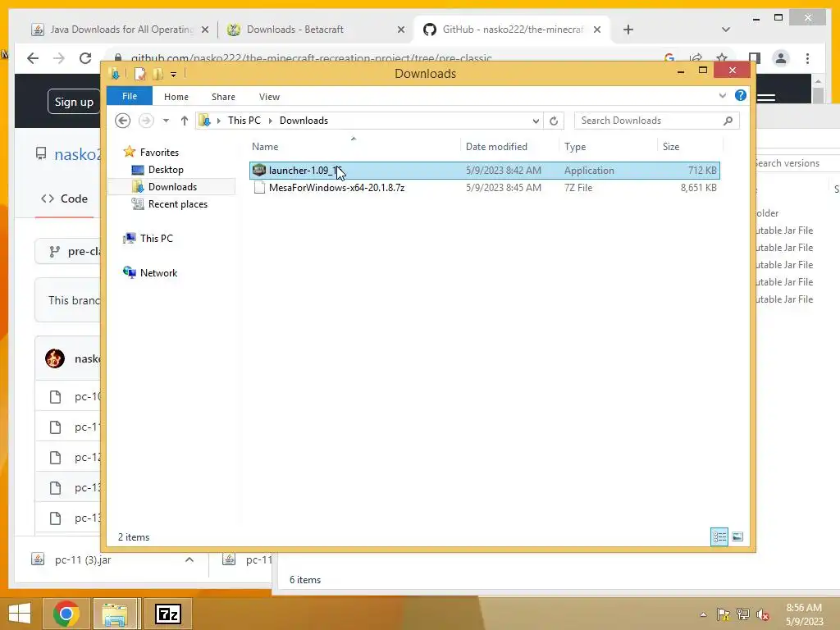Click Downloads in the address breadcrumb

304,121
